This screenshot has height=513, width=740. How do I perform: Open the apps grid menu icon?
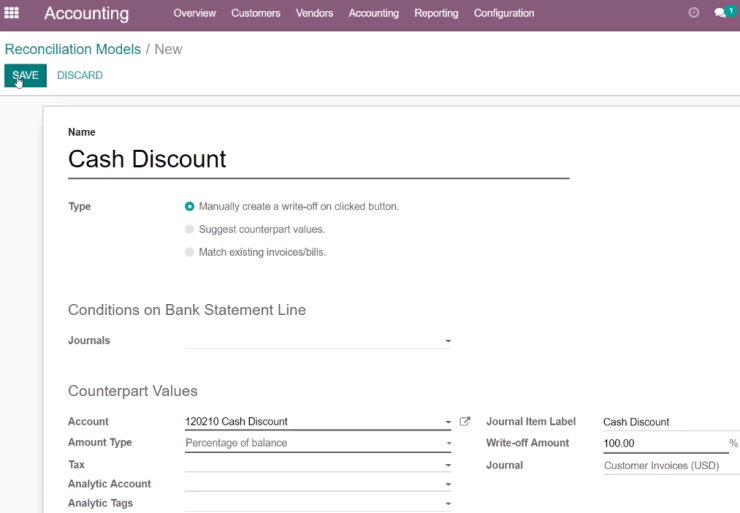click(x=11, y=13)
